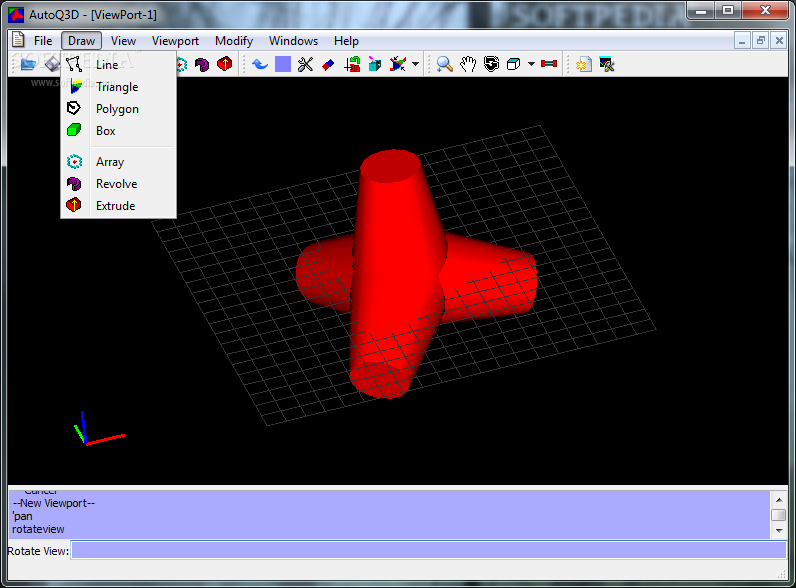Expand the snap tool dropdown arrow

pyautogui.click(x=415, y=64)
